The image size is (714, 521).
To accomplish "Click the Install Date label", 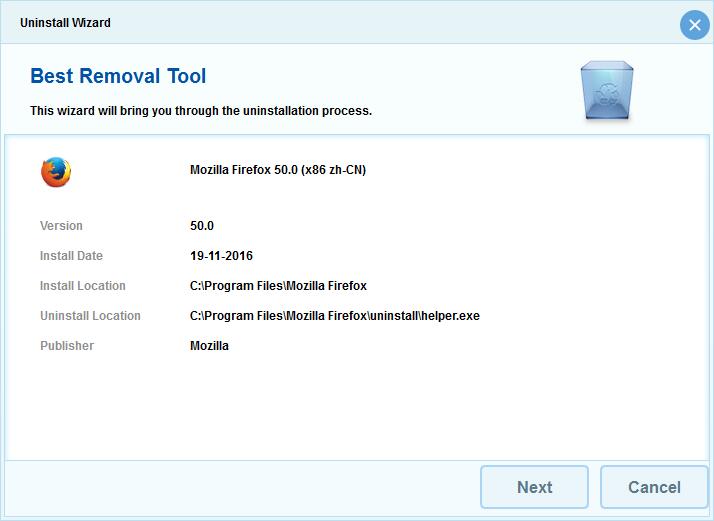I will (71, 255).
